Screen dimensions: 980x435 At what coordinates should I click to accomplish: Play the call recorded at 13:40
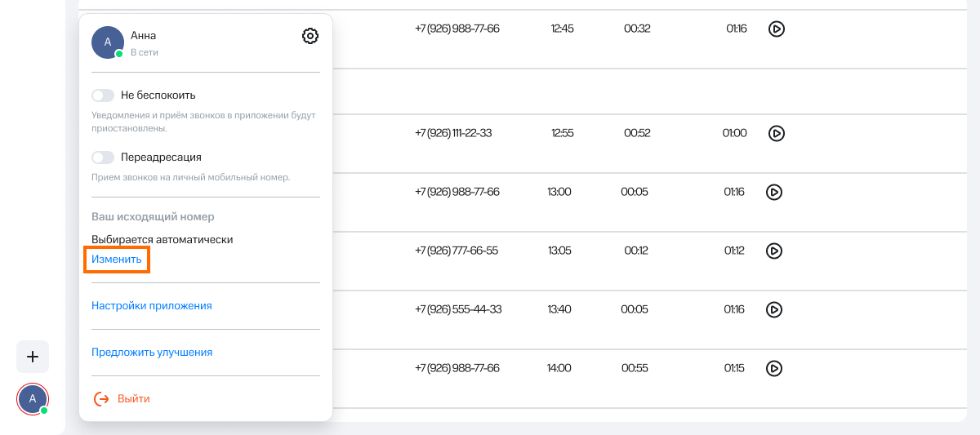774,309
